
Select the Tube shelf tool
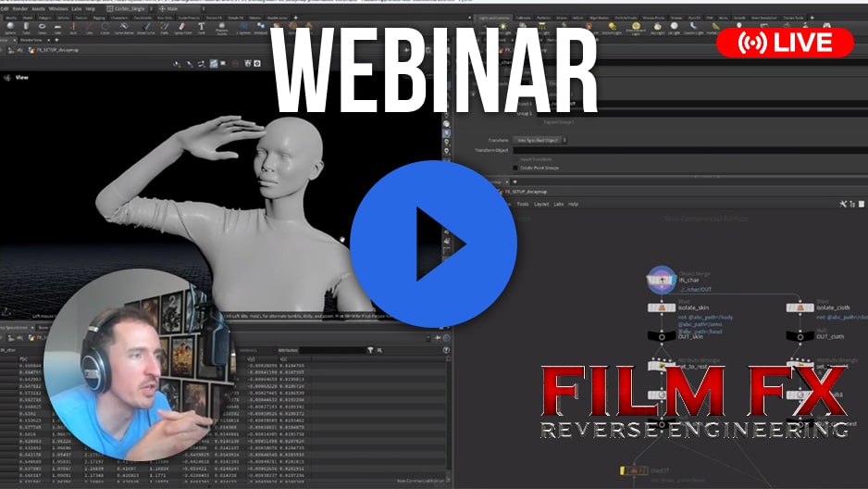[x=26, y=28]
